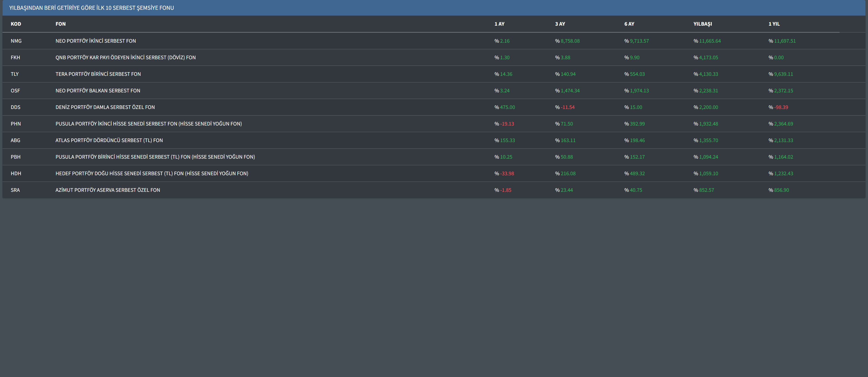The image size is (868, 377).
Task: Open ATLAS PORTFÖY DÖRDÜNCÜ SERBEST (TL) FON
Action: (x=109, y=140)
